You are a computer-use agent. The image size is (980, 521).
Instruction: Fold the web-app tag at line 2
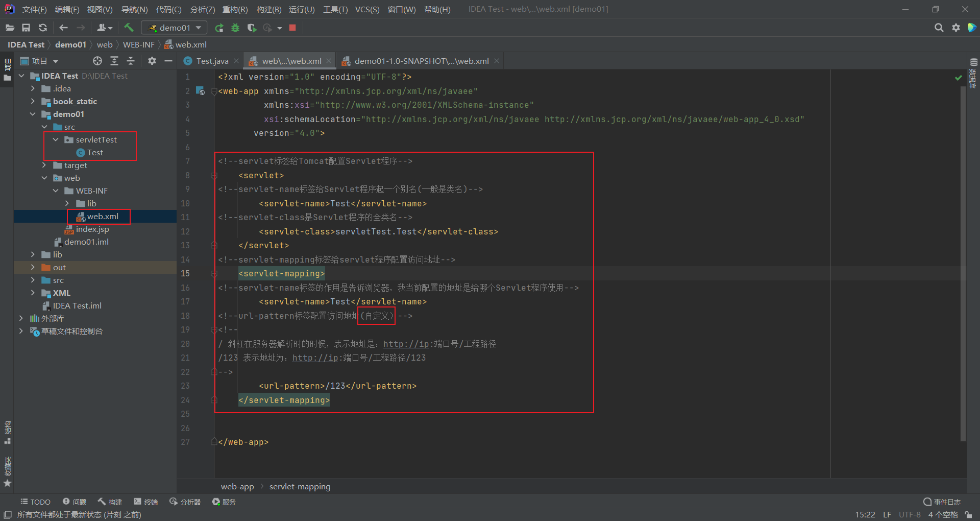(214, 91)
